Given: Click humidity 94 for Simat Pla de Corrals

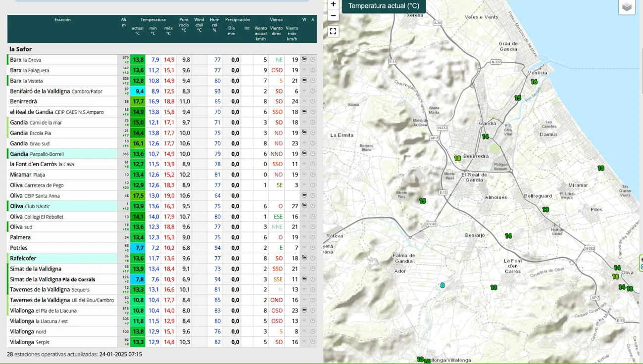Looking at the screenshot, I should pos(217,279).
